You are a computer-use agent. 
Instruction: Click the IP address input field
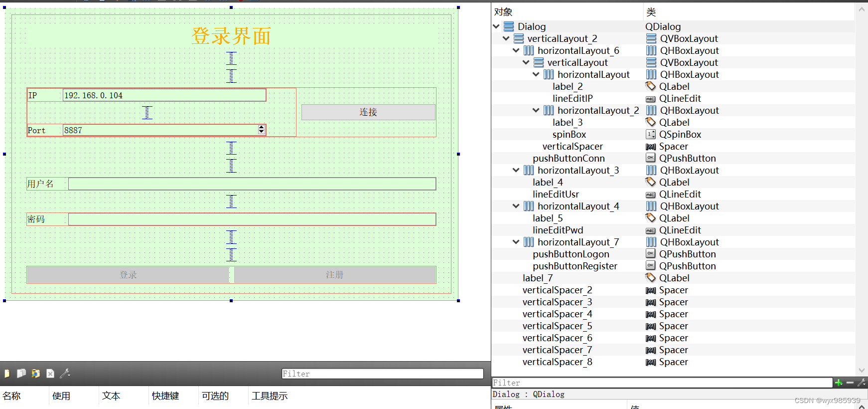tap(164, 95)
